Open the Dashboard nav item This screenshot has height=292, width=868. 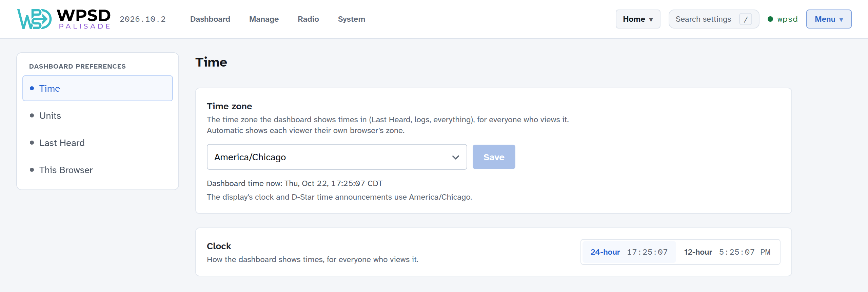pos(210,19)
